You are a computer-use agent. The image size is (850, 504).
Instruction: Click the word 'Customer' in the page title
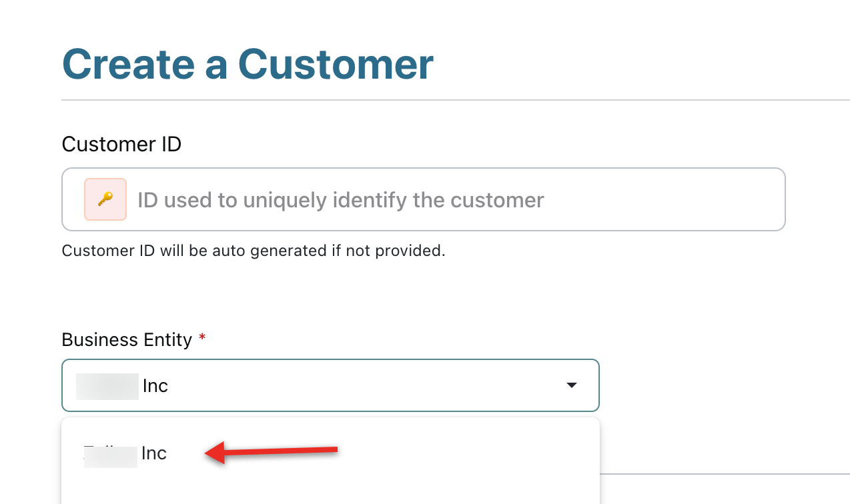[x=336, y=65]
